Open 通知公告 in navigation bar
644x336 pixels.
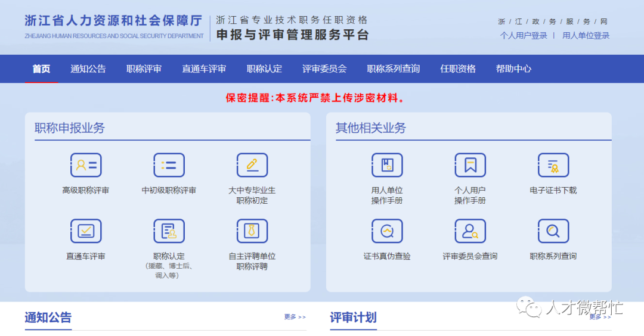click(88, 69)
